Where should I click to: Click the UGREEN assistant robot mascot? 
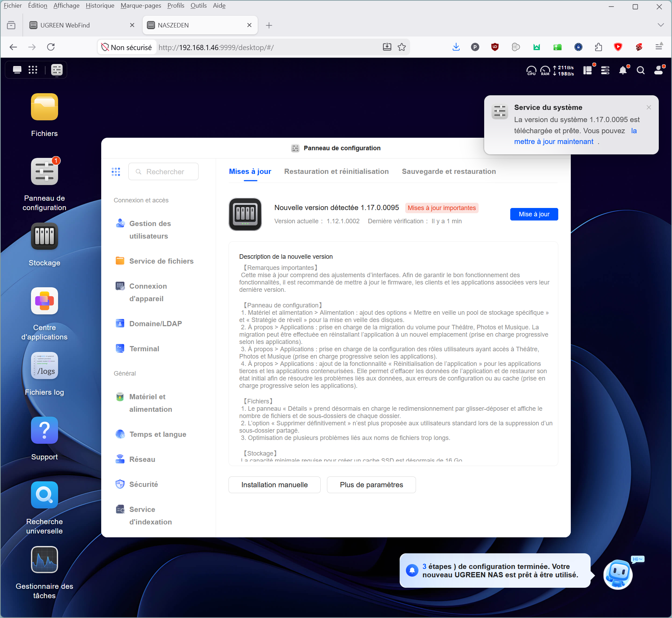[x=618, y=574]
